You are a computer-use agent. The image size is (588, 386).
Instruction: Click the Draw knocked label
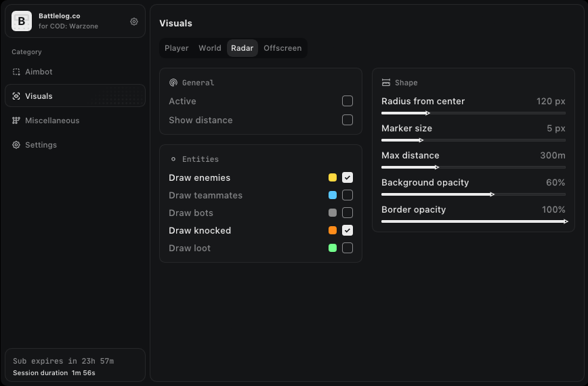point(200,230)
